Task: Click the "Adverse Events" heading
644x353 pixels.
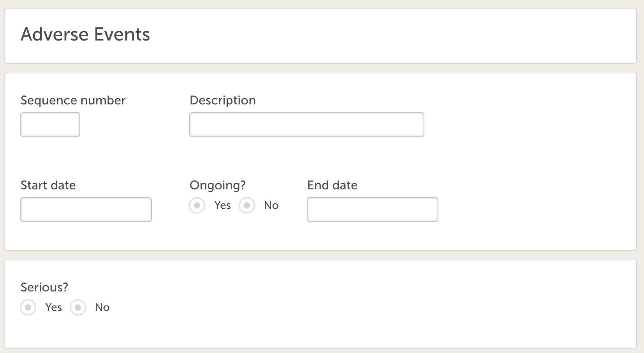Action: pyautogui.click(x=85, y=34)
